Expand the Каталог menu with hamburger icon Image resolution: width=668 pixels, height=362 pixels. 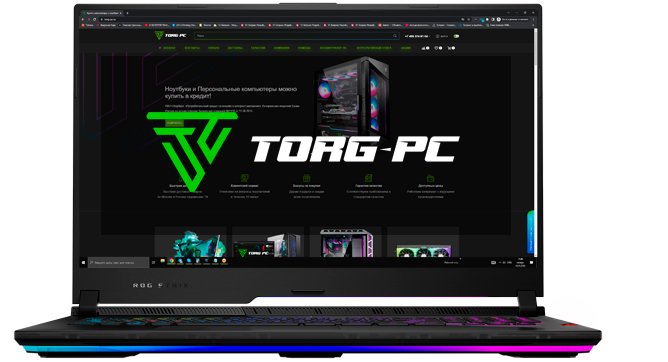[167, 48]
